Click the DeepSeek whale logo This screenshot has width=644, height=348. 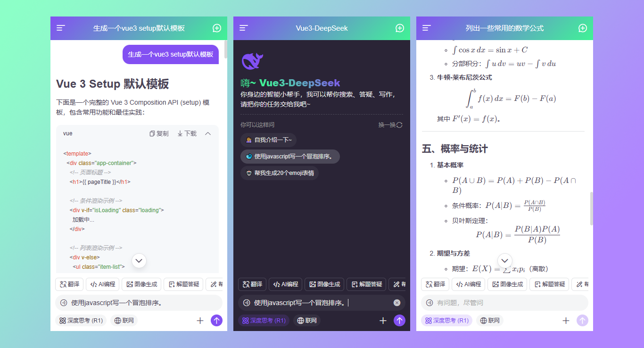[252, 61]
